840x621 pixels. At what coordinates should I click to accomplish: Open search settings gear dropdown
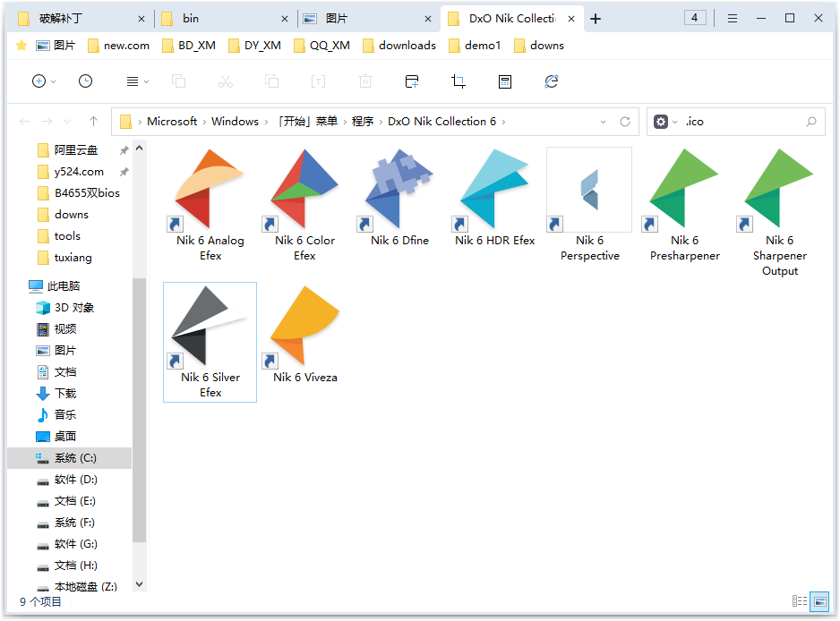click(x=665, y=122)
